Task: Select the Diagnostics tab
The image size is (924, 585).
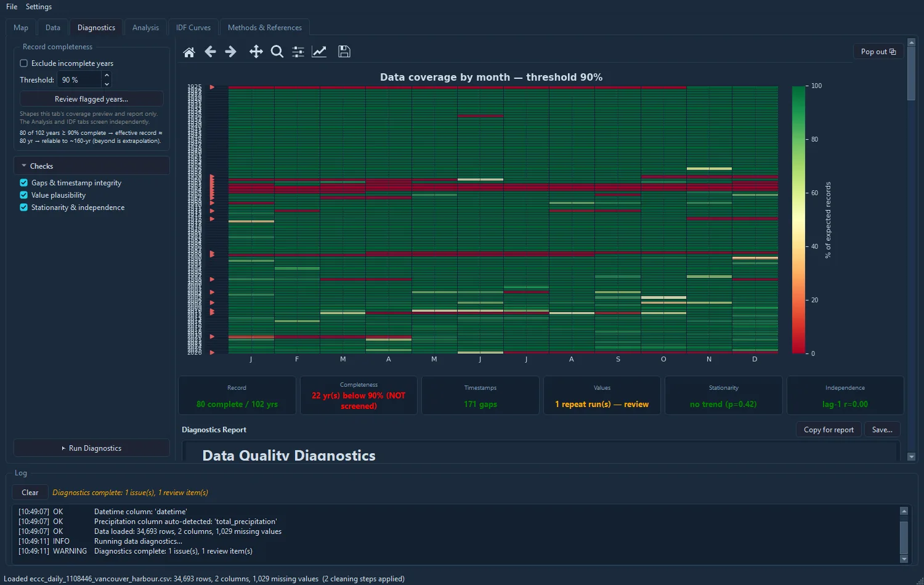Action: tap(96, 28)
